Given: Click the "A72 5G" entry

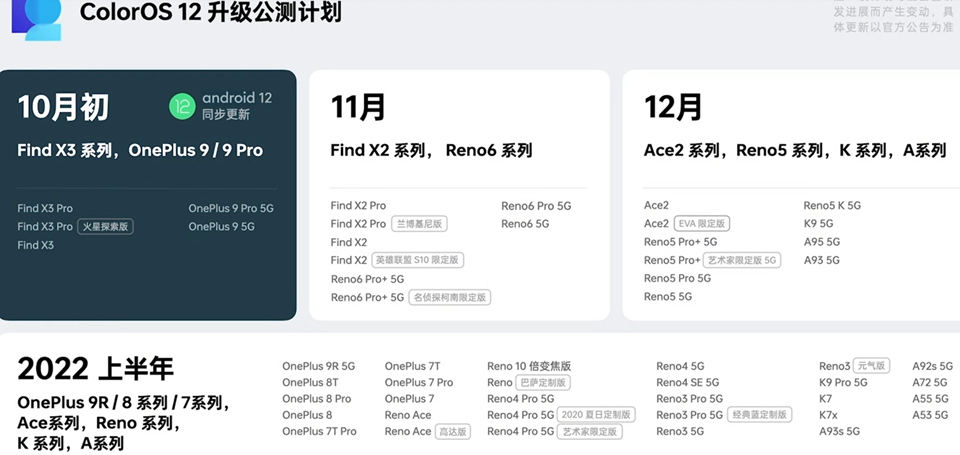Looking at the screenshot, I should point(930,383).
